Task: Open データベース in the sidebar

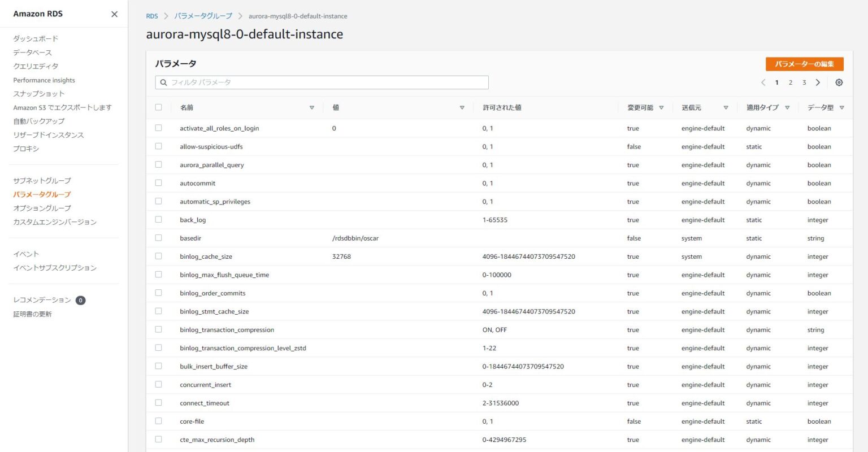Action: click(x=32, y=53)
